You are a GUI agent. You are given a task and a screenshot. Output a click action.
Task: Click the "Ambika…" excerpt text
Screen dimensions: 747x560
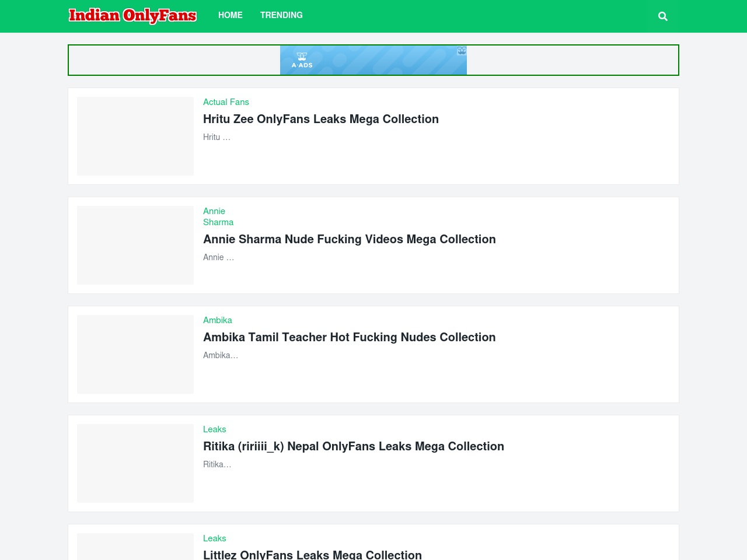click(x=221, y=355)
